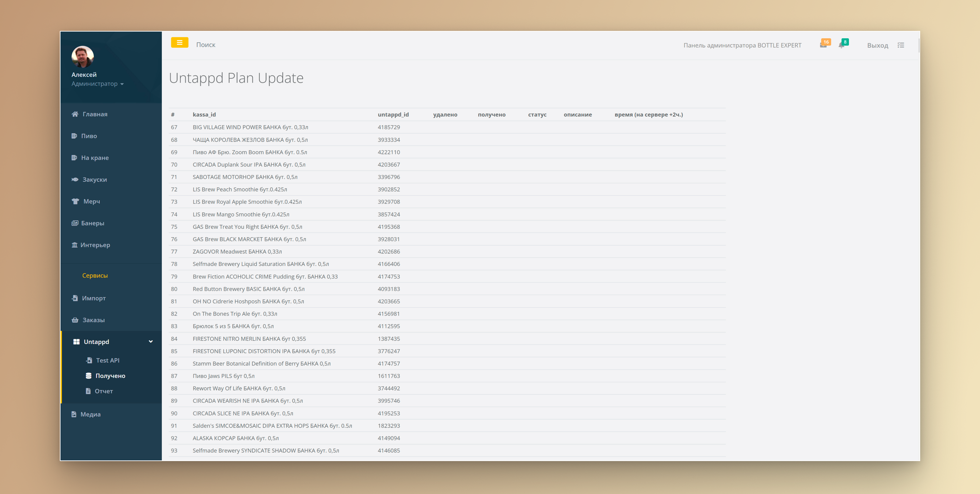Click the описание column header

[578, 114]
